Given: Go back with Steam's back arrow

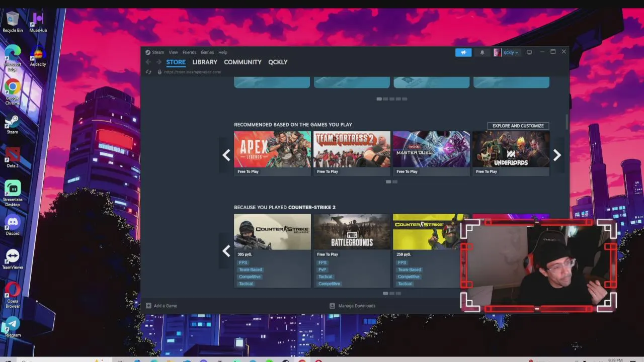Looking at the screenshot, I should click(x=148, y=62).
